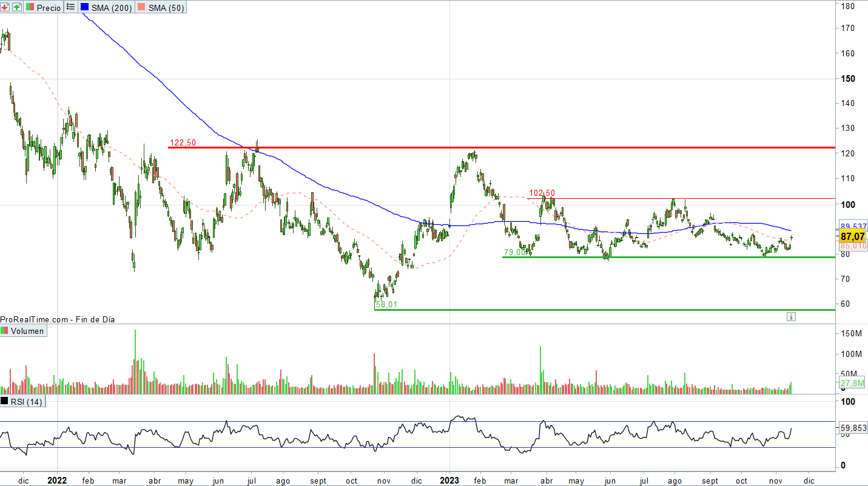Click the green up-arrow icon in the toolbar
The height and width of the screenshot is (486, 868).
click(16, 7)
